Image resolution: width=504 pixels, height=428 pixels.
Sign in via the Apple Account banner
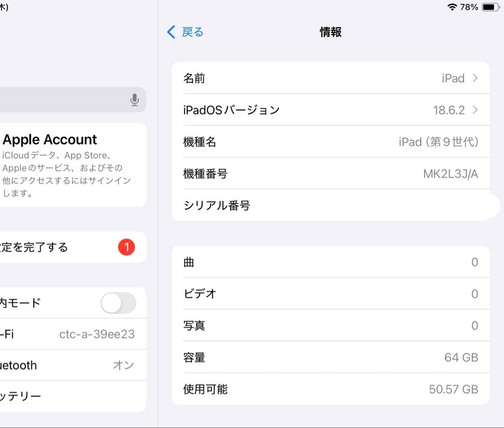click(65, 163)
